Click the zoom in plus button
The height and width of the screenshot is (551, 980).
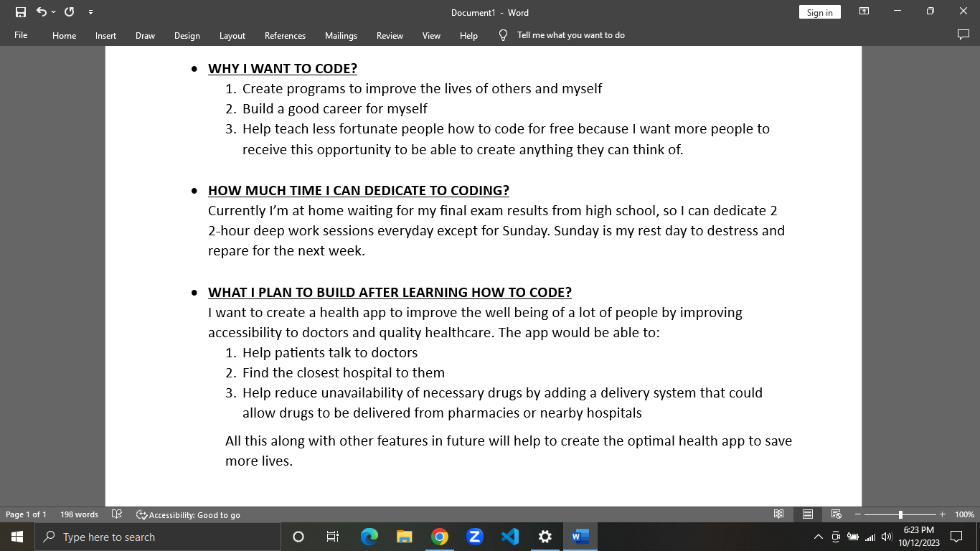point(943,514)
